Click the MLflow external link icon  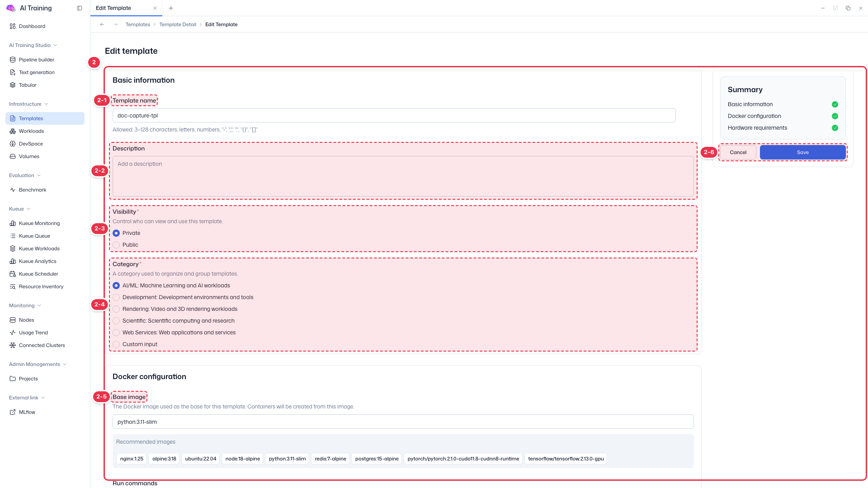click(x=13, y=412)
